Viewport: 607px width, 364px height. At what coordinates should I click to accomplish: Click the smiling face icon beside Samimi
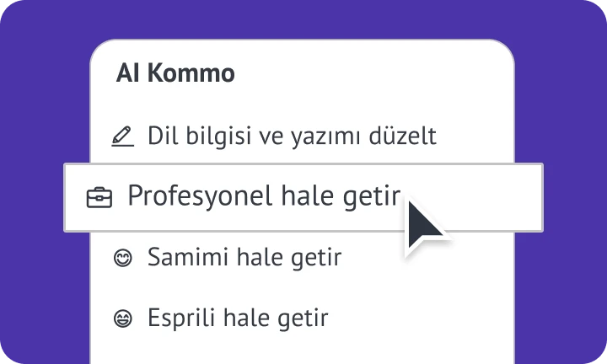pos(123,258)
